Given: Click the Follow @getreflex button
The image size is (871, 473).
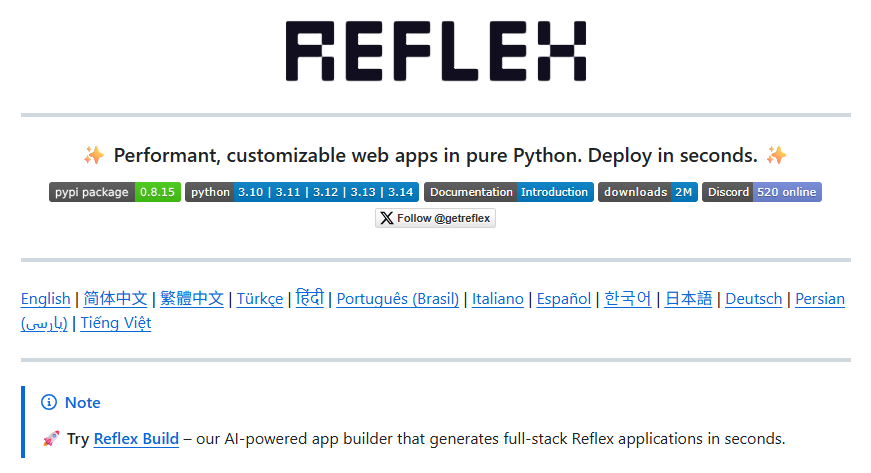Looking at the screenshot, I should [436, 218].
